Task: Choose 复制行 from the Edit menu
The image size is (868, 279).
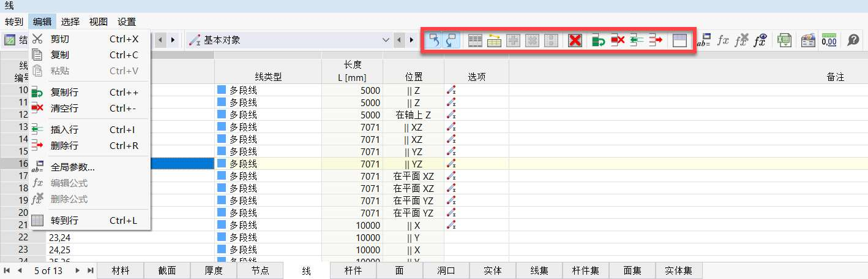Action: coord(89,93)
